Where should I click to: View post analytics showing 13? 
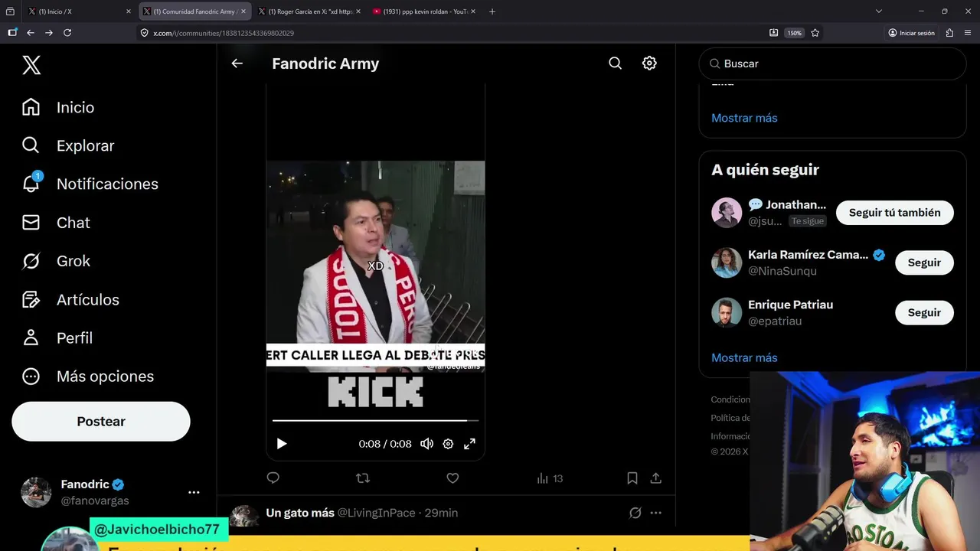[x=550, y=478]
